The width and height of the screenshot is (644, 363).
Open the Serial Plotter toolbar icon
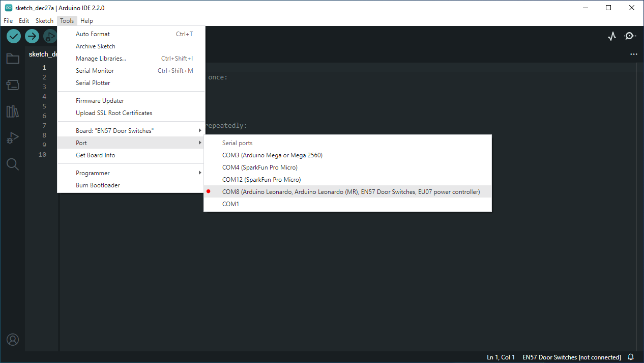[x=612, y=36]
